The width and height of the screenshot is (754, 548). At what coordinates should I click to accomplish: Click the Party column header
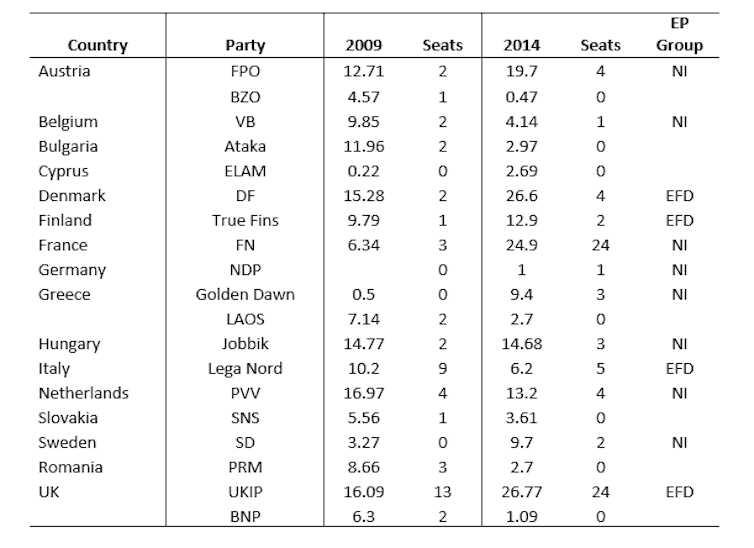pos(245,45)
